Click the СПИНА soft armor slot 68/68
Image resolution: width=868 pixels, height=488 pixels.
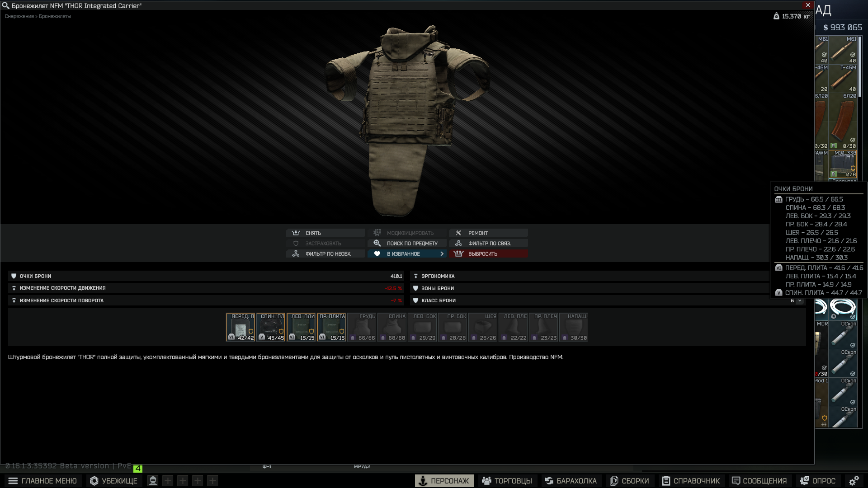pos(392,327)
